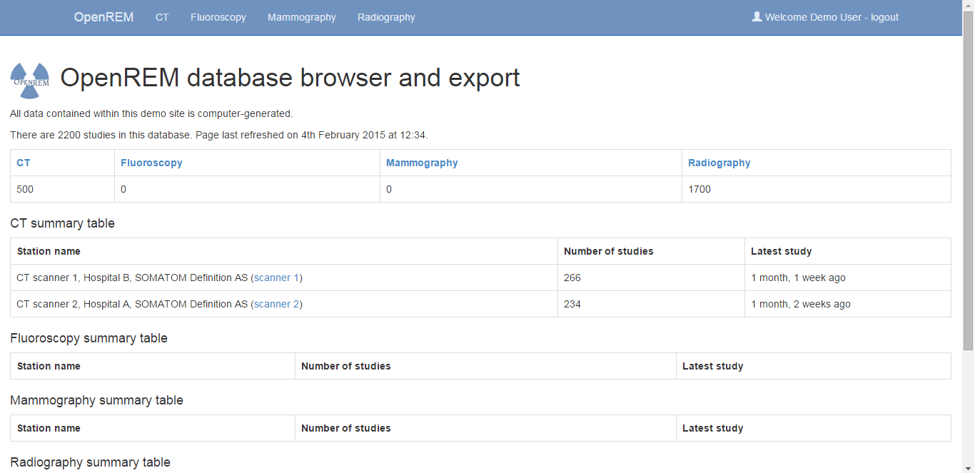Select Fluoroscopy in the top navigation bar

218,17
